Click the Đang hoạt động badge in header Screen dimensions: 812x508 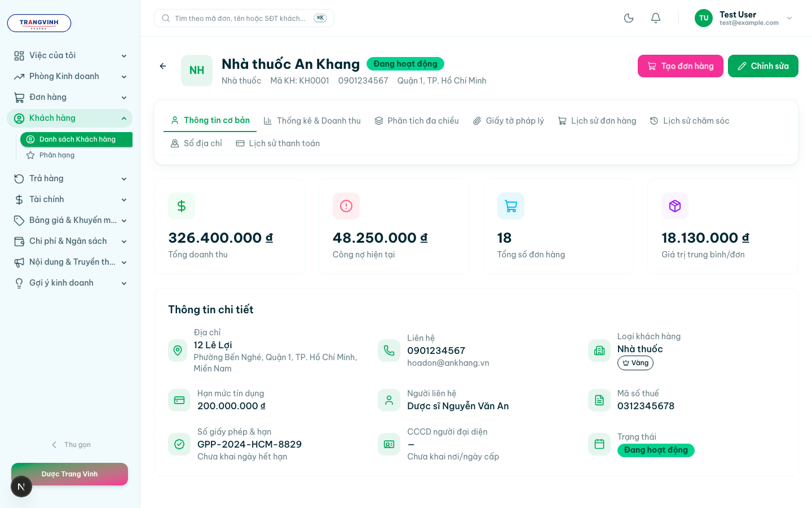click(405, 64)
